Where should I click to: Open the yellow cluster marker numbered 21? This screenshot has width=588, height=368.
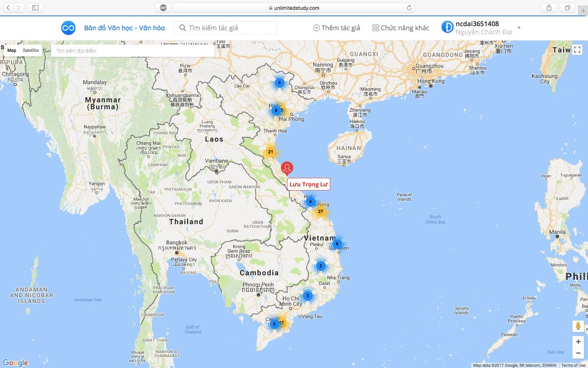pyautogui.click(x=270, y=152)
